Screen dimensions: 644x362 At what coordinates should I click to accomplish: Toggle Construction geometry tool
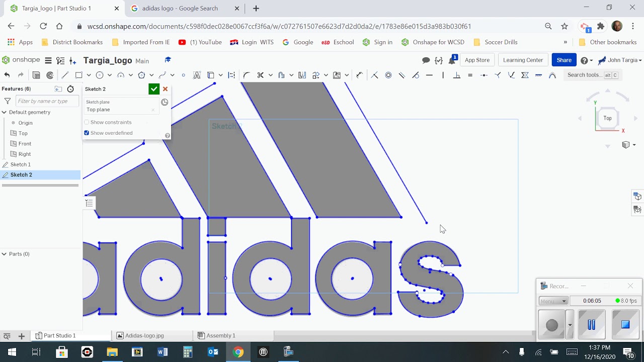click(x=231, y=75)
